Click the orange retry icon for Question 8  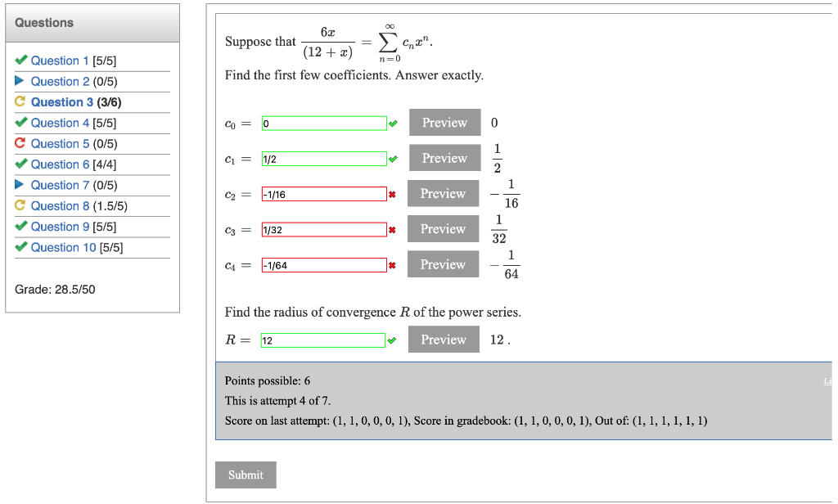point(22,205)
